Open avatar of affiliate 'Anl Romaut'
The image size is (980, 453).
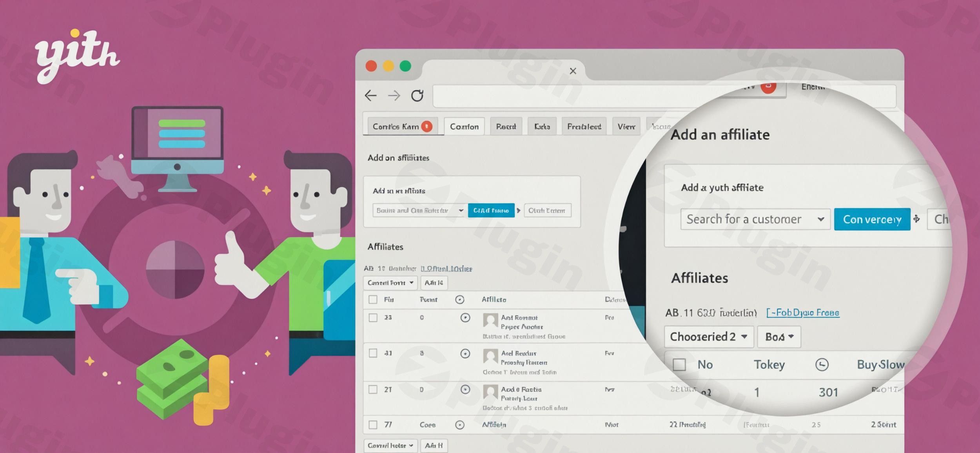click(490, 320)
